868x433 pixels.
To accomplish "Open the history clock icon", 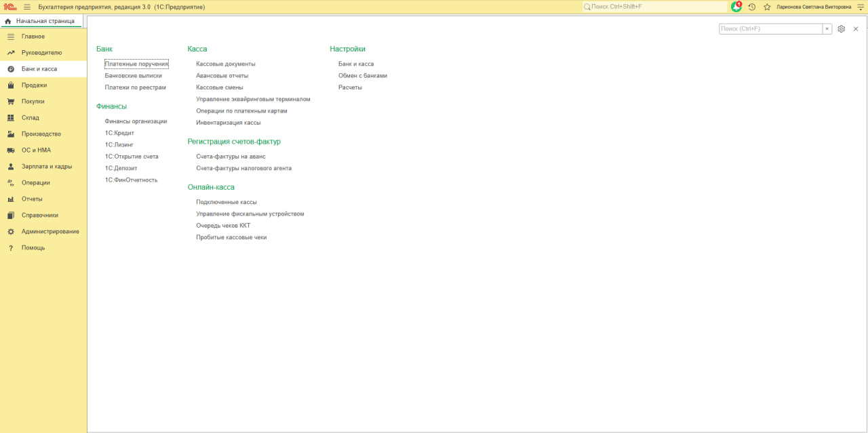I will pyautogui.click(x=752, y=7).
